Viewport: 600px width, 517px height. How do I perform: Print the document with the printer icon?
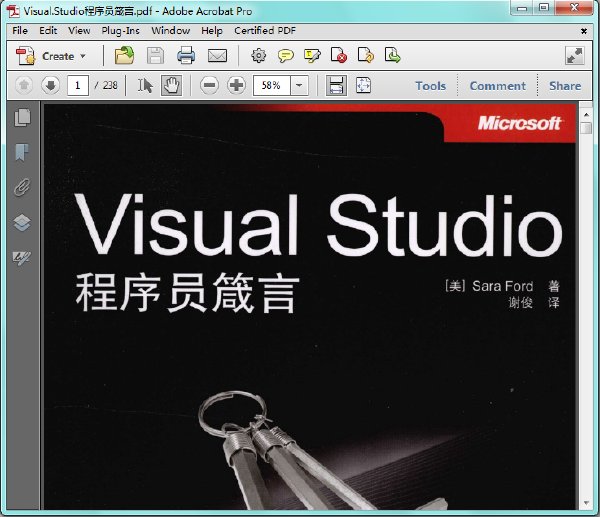(x=186, y=56)
